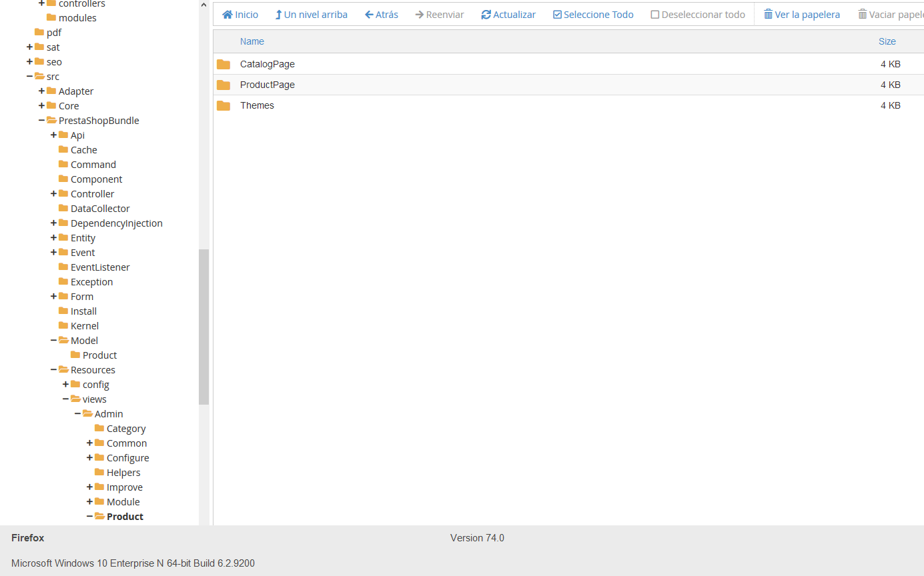Screen dimensions: 924x576
Task: Click the folder icon next to ProductPage
Action: click(x=223, y=85)
